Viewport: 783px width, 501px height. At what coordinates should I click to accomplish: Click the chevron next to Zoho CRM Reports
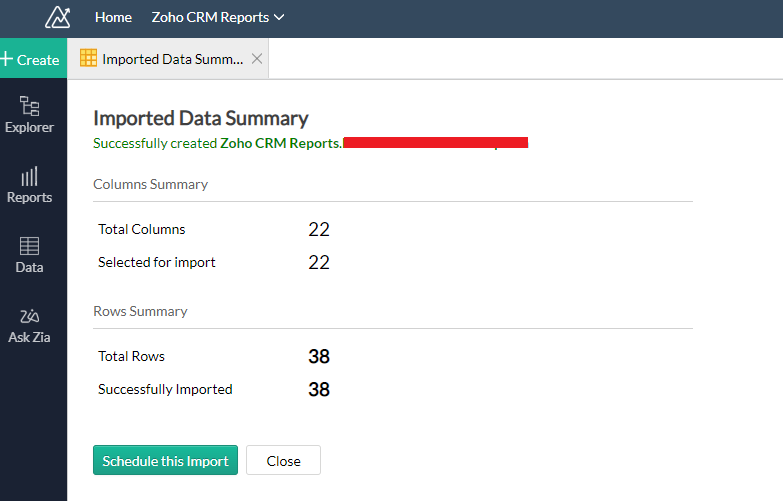tap(279, 17)
